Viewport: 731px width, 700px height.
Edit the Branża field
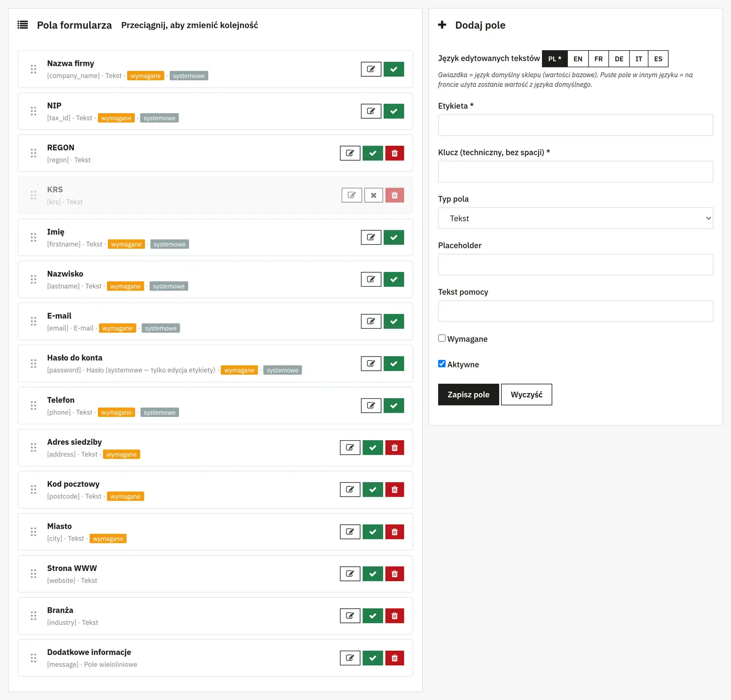coord(350,616)
